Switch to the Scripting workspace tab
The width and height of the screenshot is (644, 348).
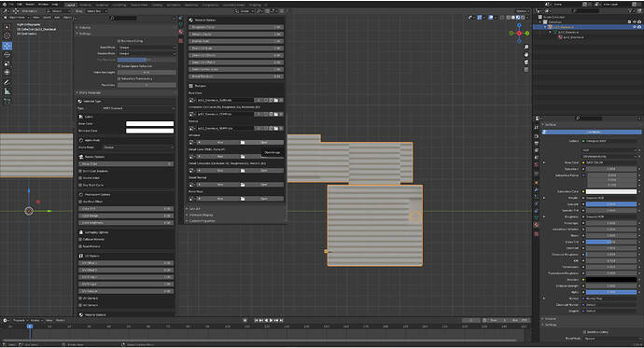pos(255,5)
